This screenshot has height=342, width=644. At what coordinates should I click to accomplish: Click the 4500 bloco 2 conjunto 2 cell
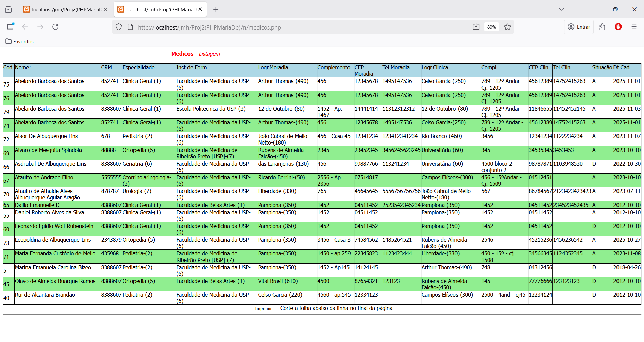(x=504, y=167)
